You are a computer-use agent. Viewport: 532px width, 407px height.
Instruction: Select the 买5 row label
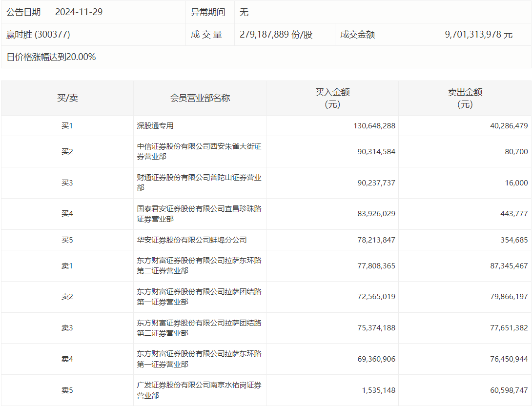pyautogui.click(x=67, y=240)
